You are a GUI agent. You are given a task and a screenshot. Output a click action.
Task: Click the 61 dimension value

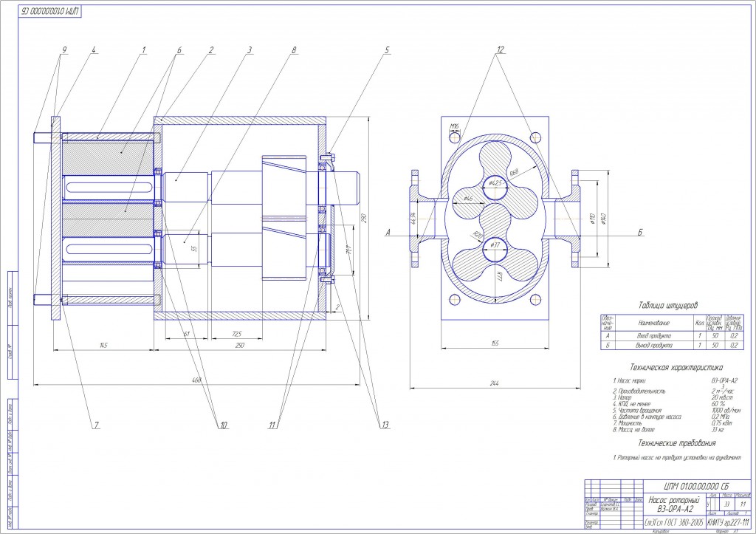pyautogui.click(x=186, y=334)
